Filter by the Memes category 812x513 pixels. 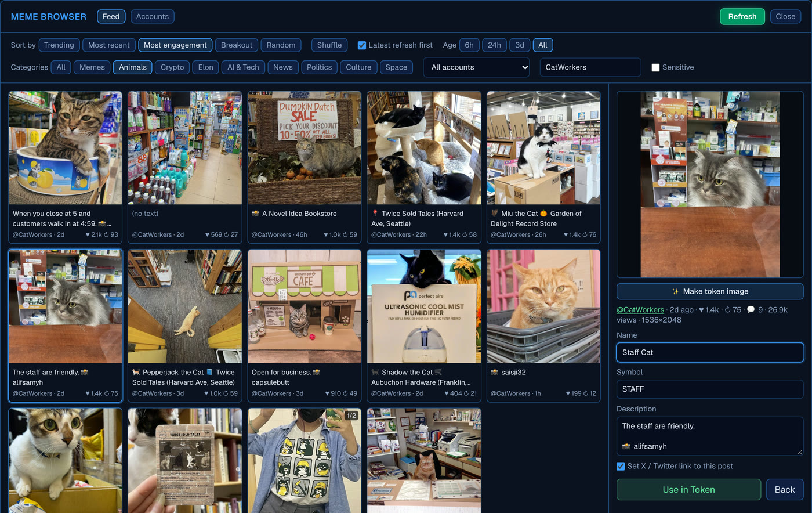click(x=92, y=67)
